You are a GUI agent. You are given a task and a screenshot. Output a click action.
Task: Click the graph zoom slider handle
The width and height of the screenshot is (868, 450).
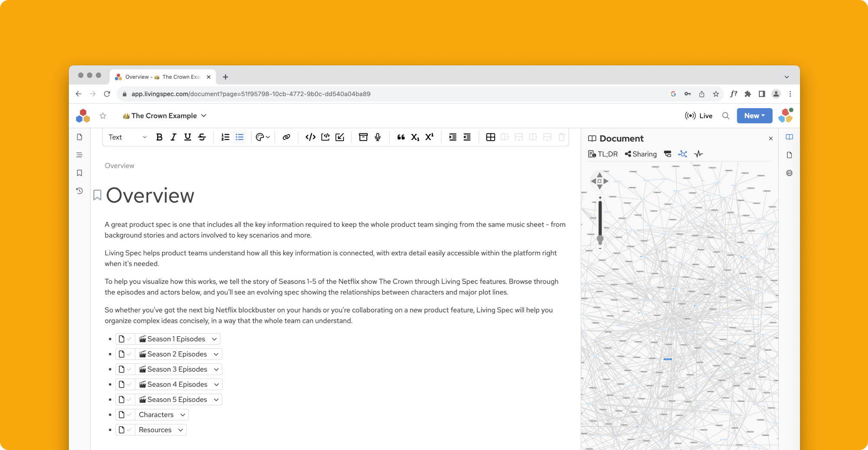point(600,239)
